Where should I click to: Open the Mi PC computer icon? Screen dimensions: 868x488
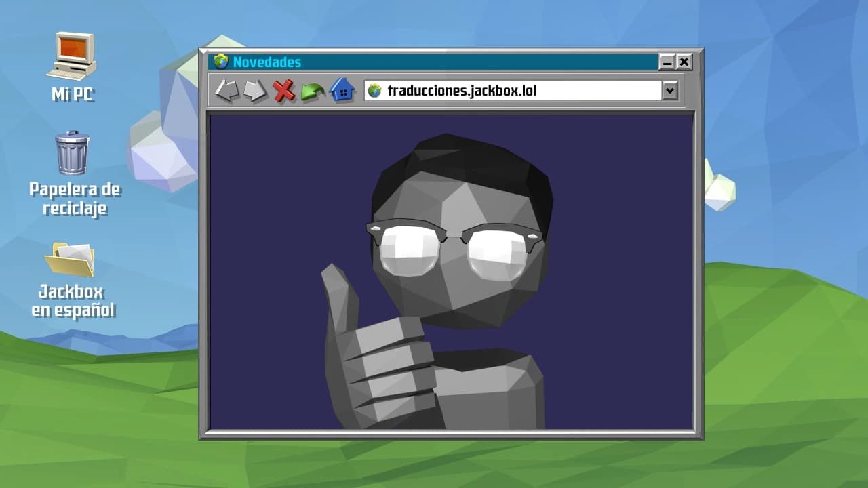[72, 56]
